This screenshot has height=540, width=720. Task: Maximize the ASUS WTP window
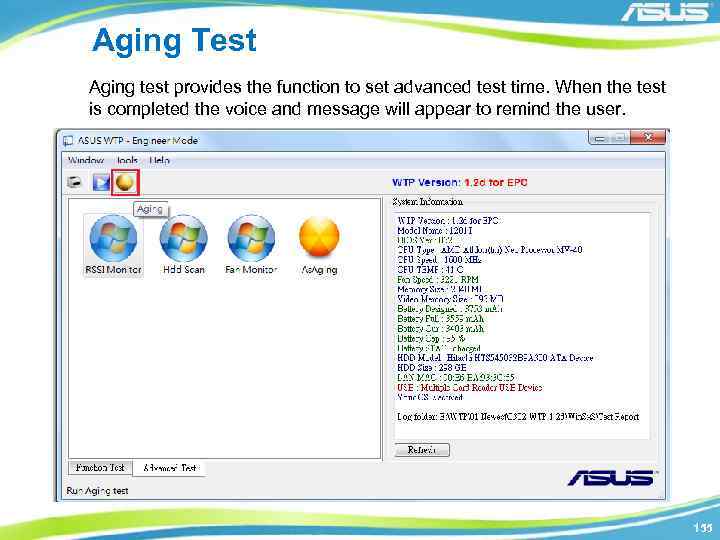(x=619, y=138)
